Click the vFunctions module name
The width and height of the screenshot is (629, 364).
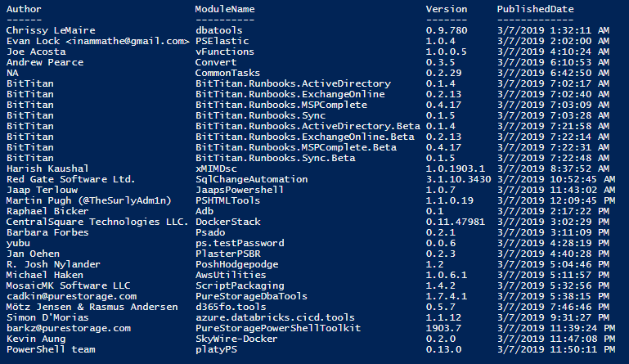(225, 52)
